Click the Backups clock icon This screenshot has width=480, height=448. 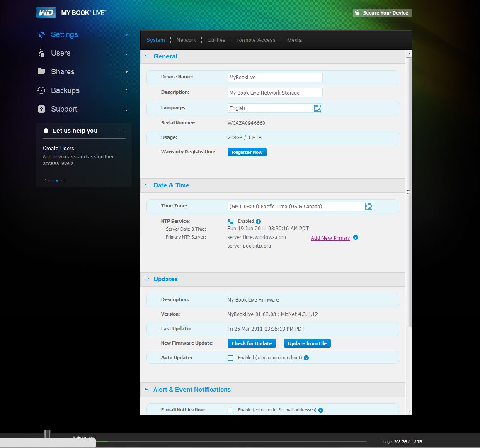point(41,90)
